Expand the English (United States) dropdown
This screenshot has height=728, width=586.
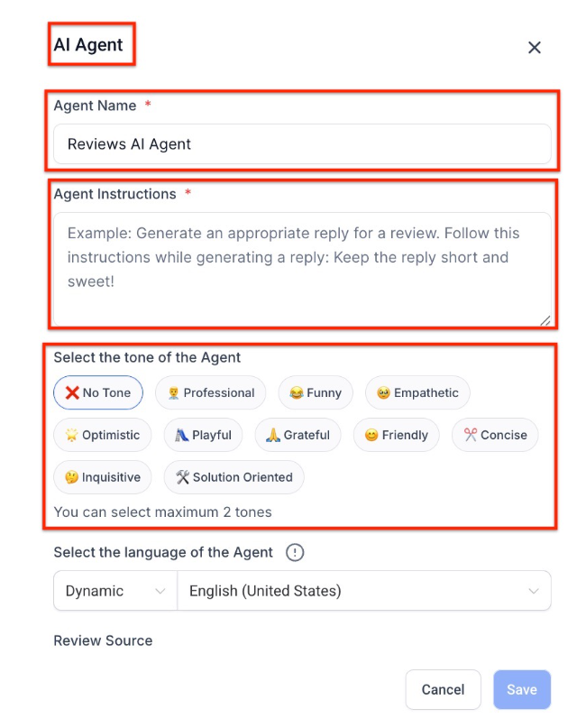(363, 592)
